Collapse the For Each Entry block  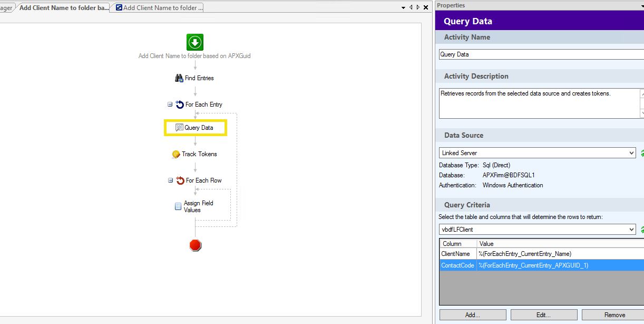tap(170, 104)
